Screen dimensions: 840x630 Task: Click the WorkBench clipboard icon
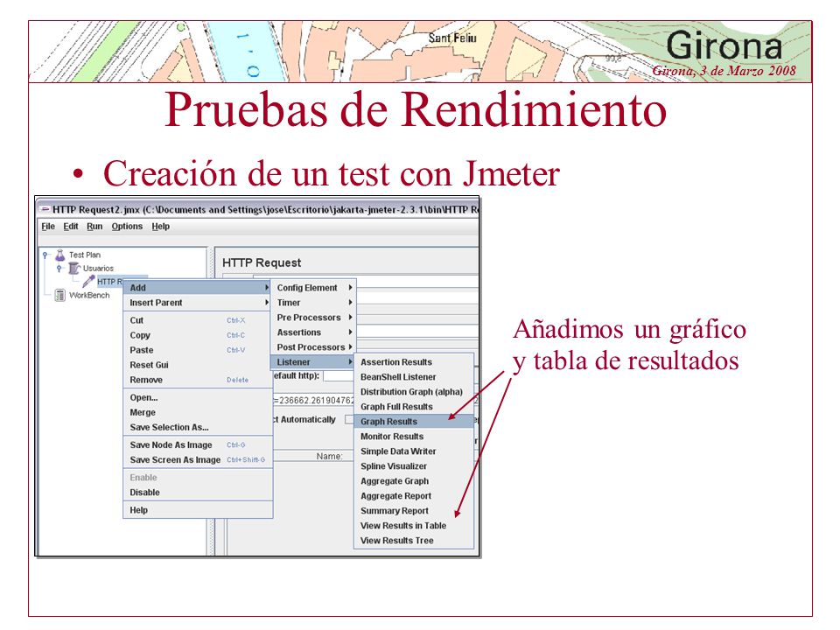tap(60, 295)
